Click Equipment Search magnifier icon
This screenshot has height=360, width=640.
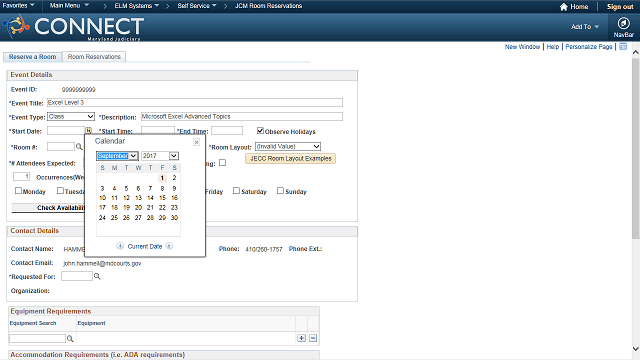70,338
